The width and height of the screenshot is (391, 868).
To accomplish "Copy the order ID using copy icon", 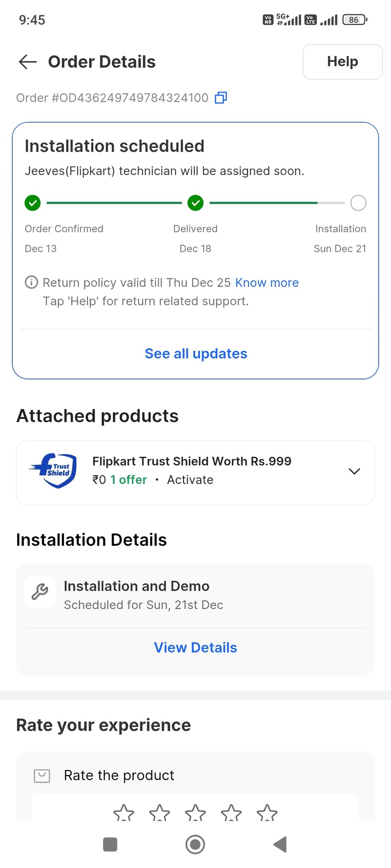I will tap(221, 98).
